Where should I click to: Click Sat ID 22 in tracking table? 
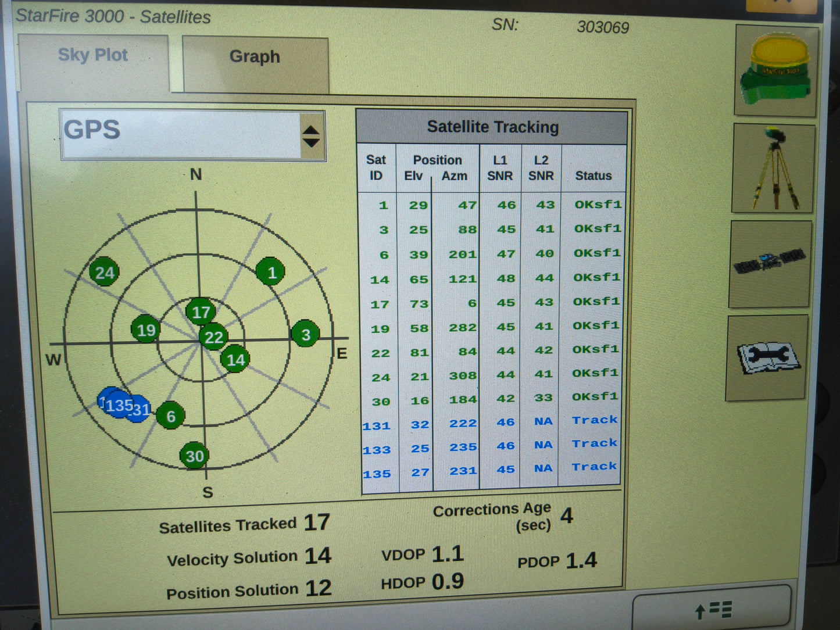coord(381,353)
